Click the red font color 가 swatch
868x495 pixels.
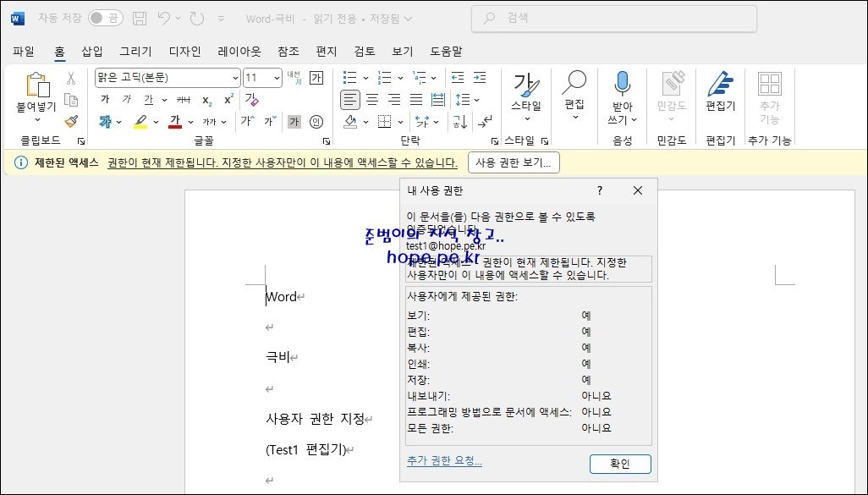click(175, 121)
